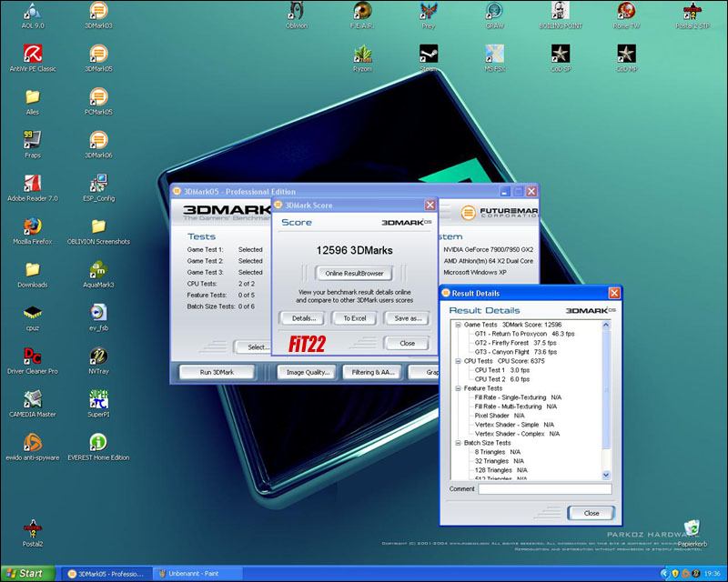Viewport: 728px width, 582px height.
Task: Launch the AquaMark3 desktop shortcut
Action: (x=98, y=275)
